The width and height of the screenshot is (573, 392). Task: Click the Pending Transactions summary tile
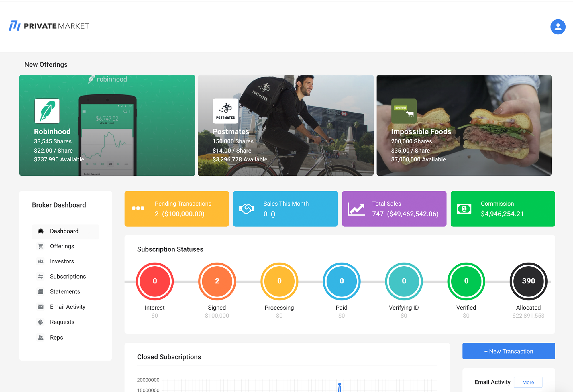point(177,209)
